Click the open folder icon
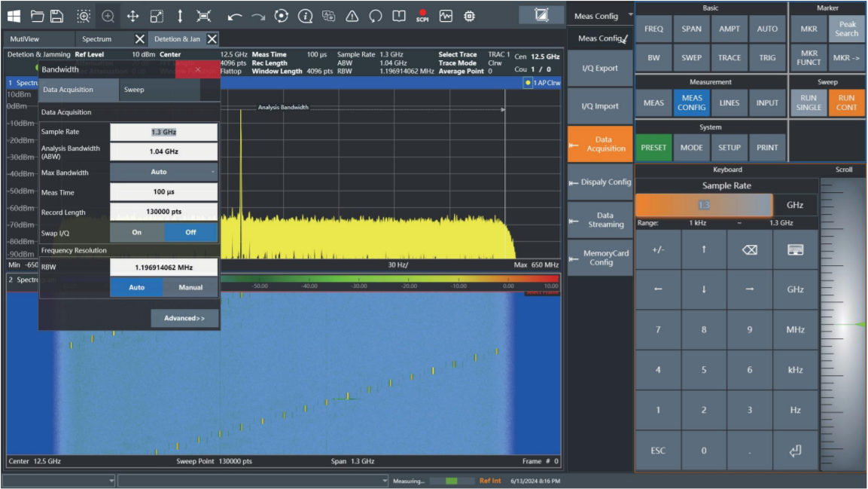 click(37, 16)
